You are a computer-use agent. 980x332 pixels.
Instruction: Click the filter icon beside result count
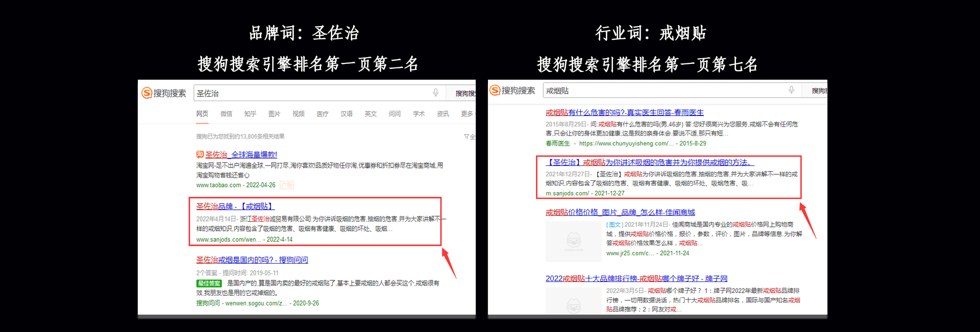click(x=467, y=136)
